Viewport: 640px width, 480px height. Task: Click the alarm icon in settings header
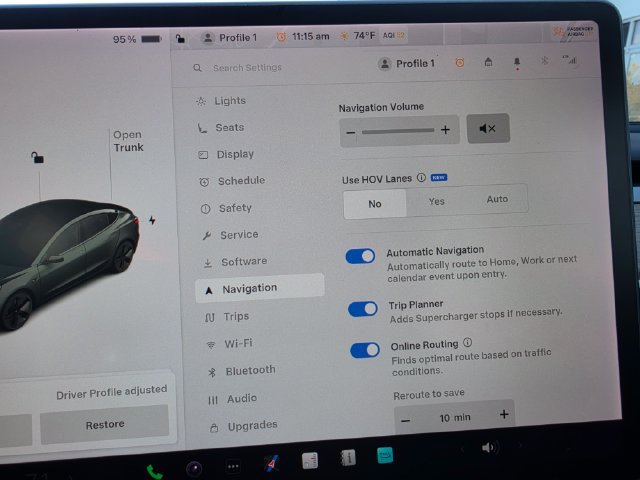point(460,62)
